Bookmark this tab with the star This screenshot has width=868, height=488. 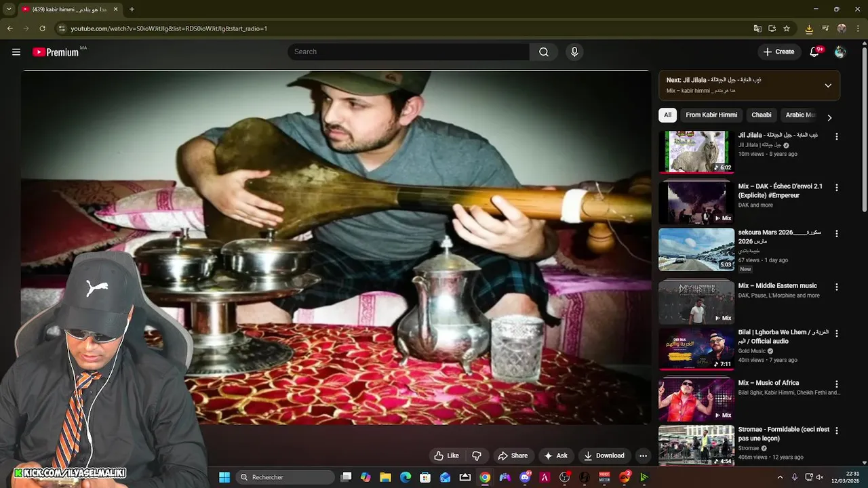click(x=787, y=28)
